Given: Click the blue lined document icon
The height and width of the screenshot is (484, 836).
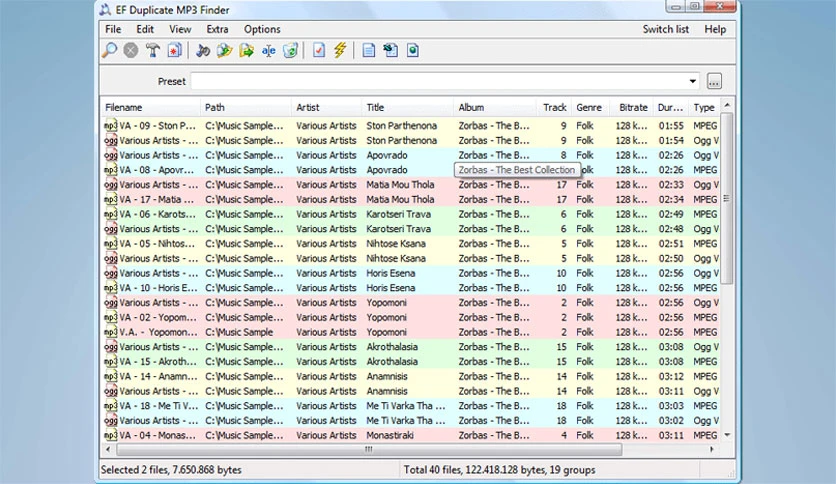Looking at the screenshot, I should pos(368,51).
